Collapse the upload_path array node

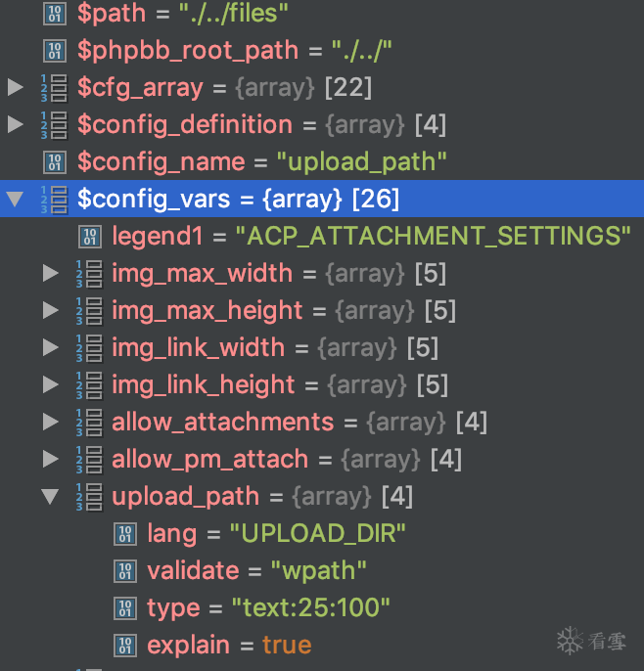(x=51, y=497)
